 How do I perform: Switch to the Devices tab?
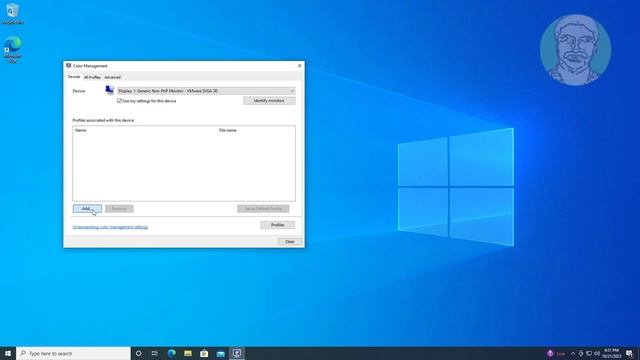(74, 77)
